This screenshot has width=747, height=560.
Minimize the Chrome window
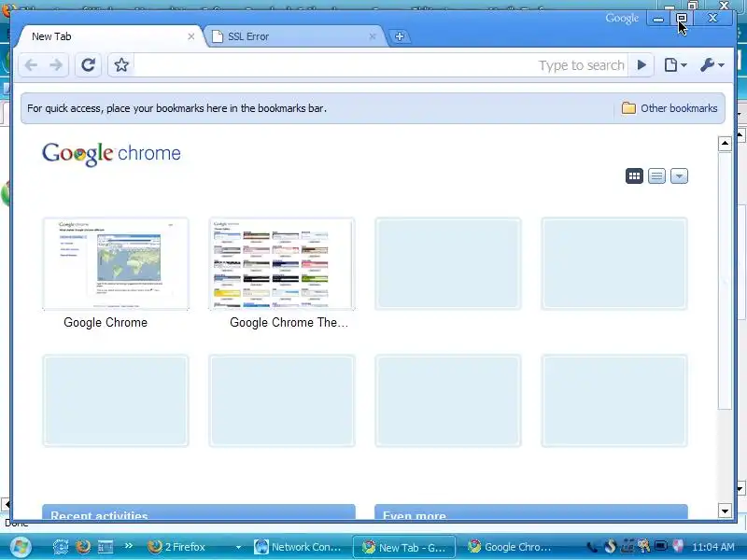[x=658, y=19]
